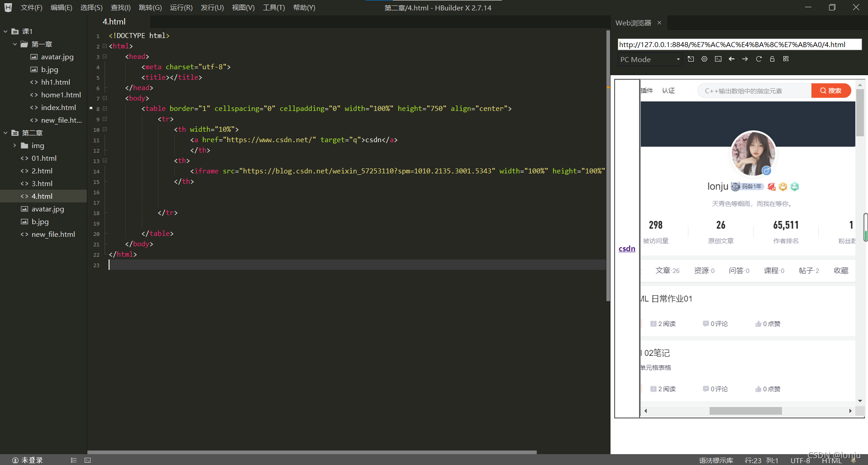Toggle the browser lock icon
This screenshot has height=465, width=868.
(x=772, y=59)
